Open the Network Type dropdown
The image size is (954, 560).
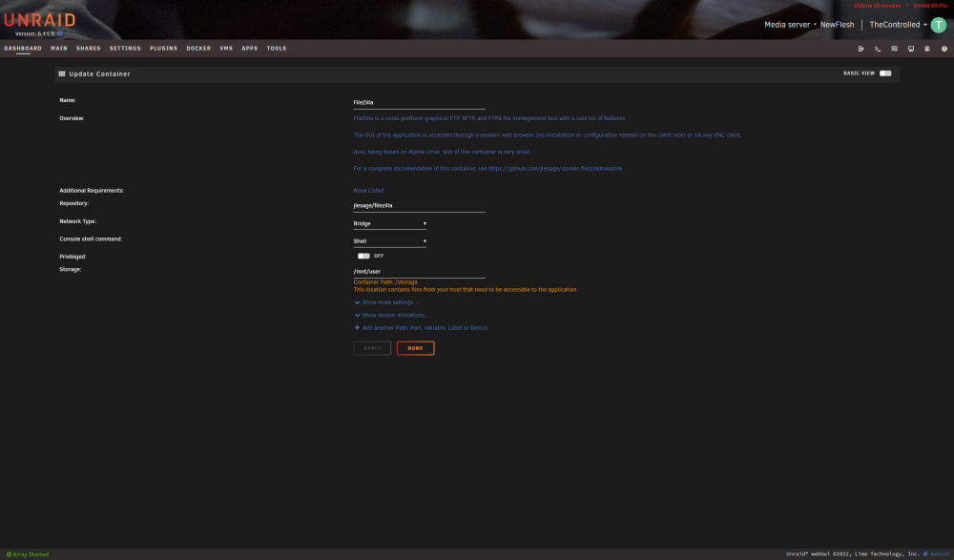click(x=389, y=224)
